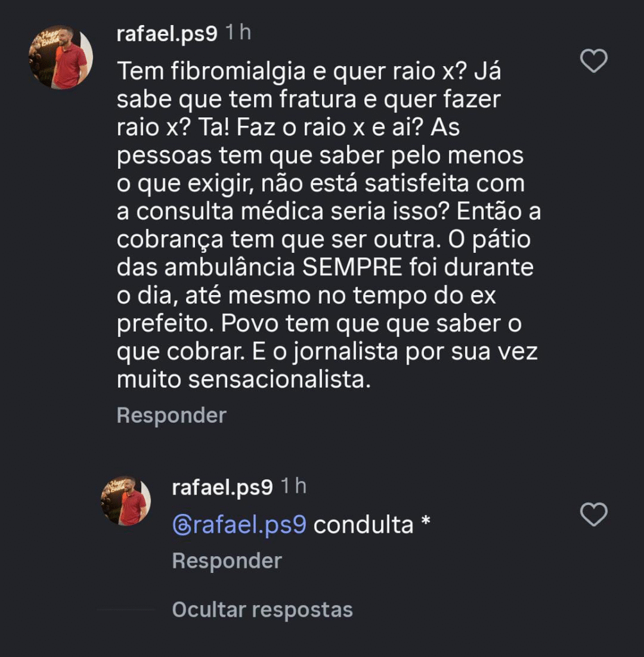Click the '1 h' timestamp on the reply
The image size is (644, 657).
[293, 488]
